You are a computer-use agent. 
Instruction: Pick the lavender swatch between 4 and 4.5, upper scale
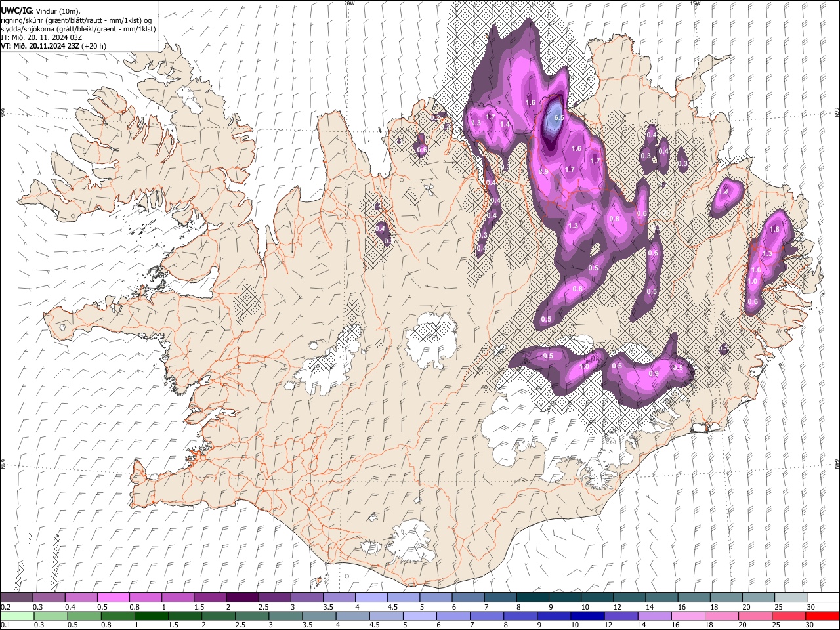370,598
